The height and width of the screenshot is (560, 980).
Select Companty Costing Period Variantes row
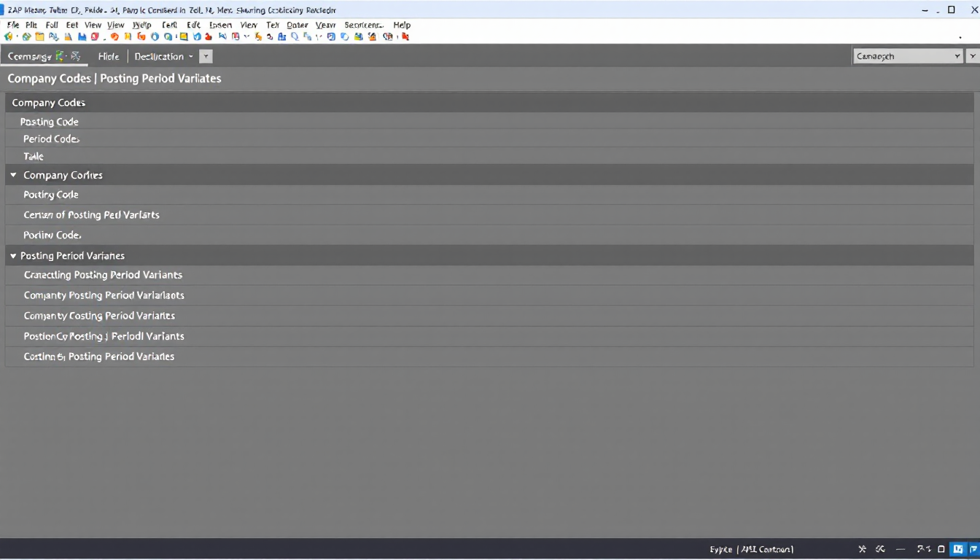[x=489, y=316]
